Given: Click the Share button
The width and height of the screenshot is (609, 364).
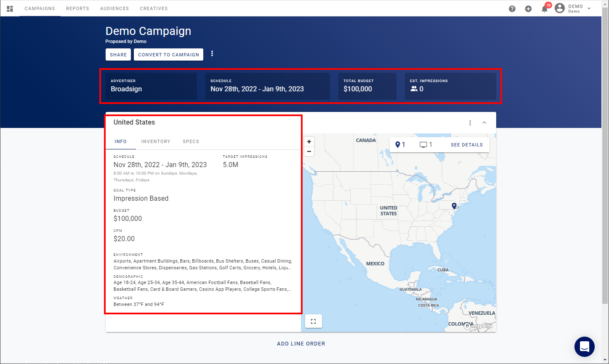Looking at the screenshot, I should (118, 55).
